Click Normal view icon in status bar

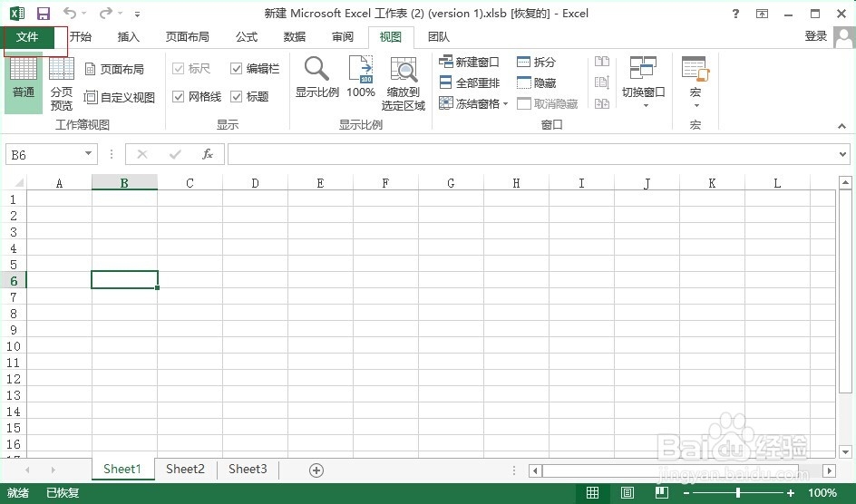coord(592,493)
